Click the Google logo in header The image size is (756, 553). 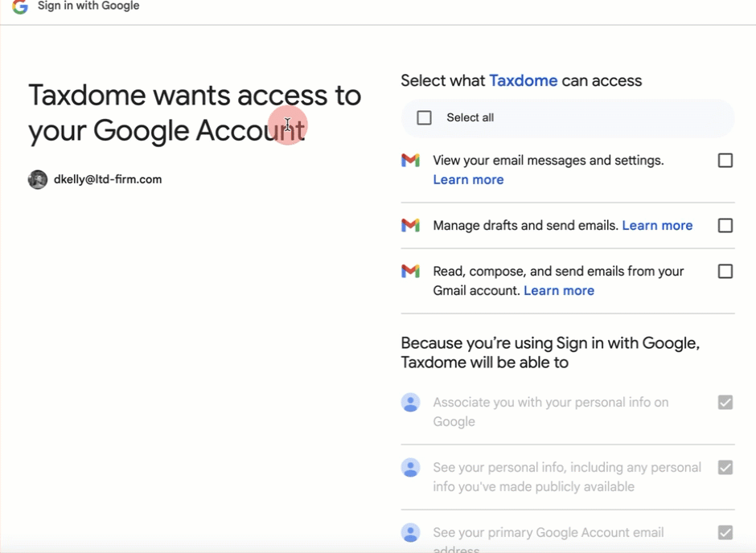(x=20, y=6)
